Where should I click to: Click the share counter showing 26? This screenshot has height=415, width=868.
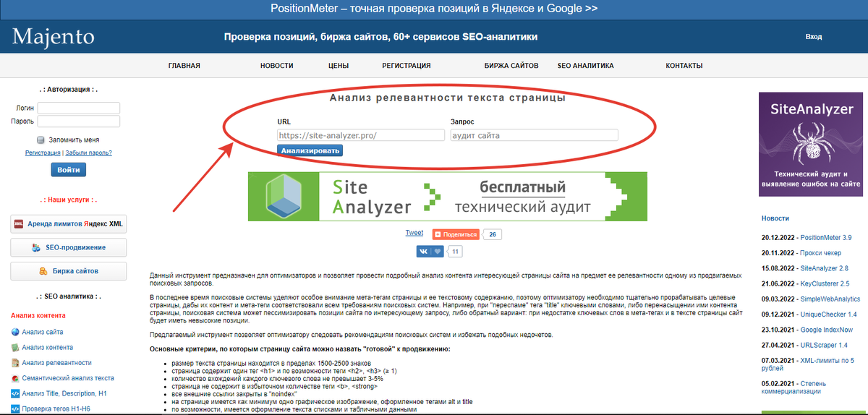(492, 234)
